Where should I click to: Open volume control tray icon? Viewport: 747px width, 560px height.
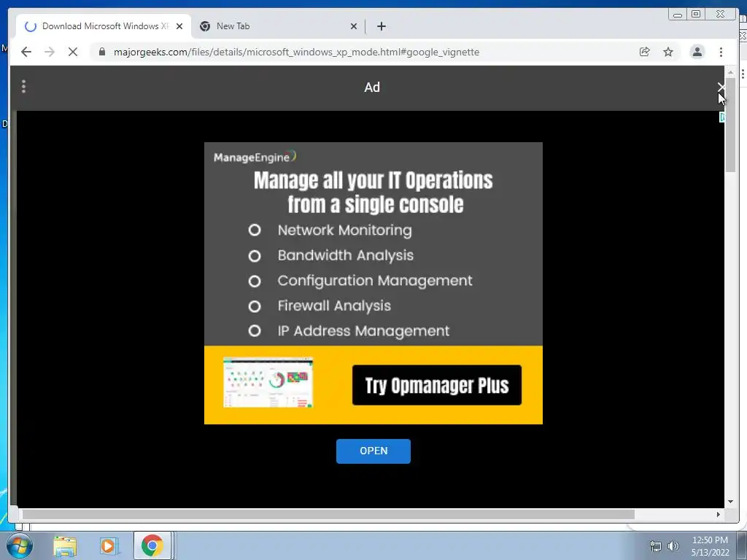(x=673, y=546)
